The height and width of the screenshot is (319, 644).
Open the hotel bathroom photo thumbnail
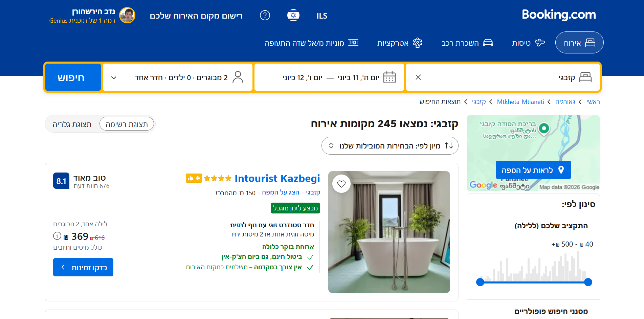point(389,232)
